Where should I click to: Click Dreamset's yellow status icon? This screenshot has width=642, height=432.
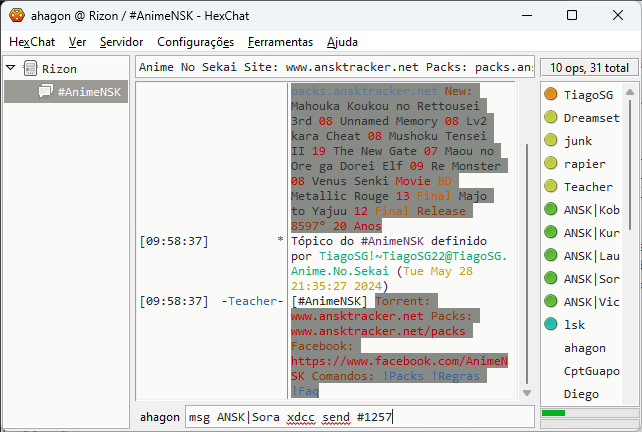point(551,117)
